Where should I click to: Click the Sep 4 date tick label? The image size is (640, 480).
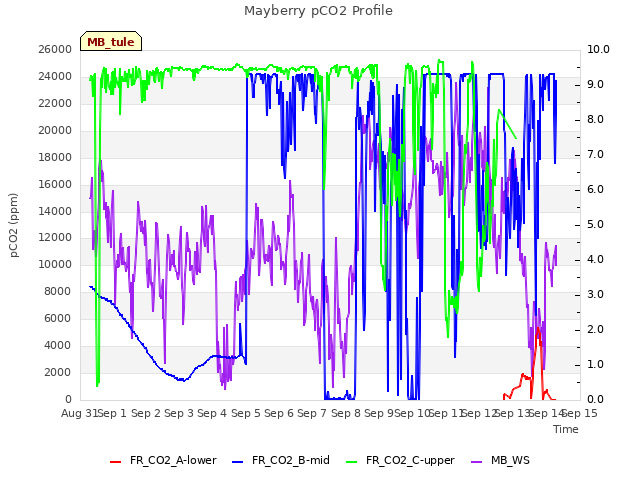(212, 413)
